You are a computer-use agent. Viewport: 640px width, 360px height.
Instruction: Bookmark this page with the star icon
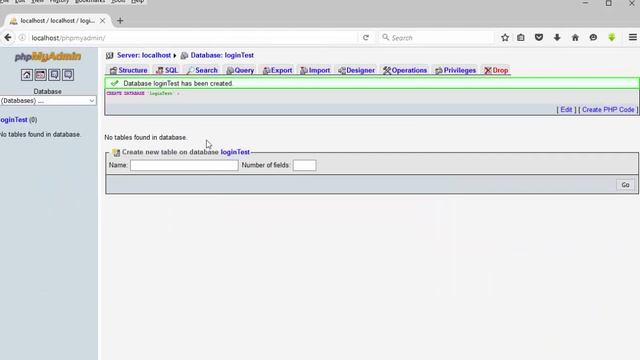click(x=505, y=38)
